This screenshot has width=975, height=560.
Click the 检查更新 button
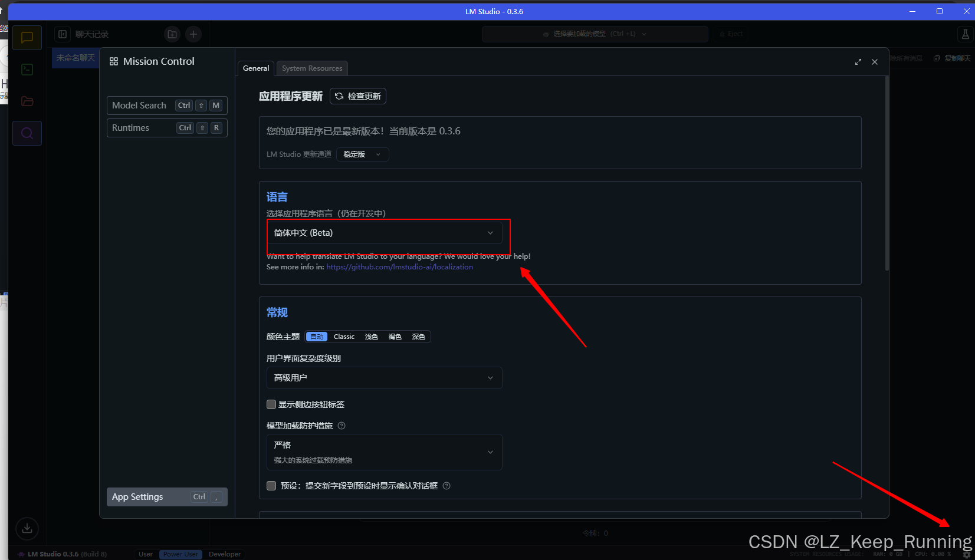(358, 96)
